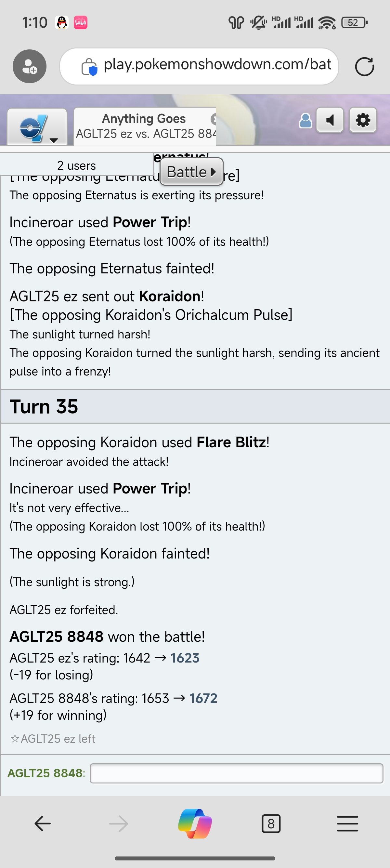Select the Anything Goes battle tab

[x=144, y=126]
